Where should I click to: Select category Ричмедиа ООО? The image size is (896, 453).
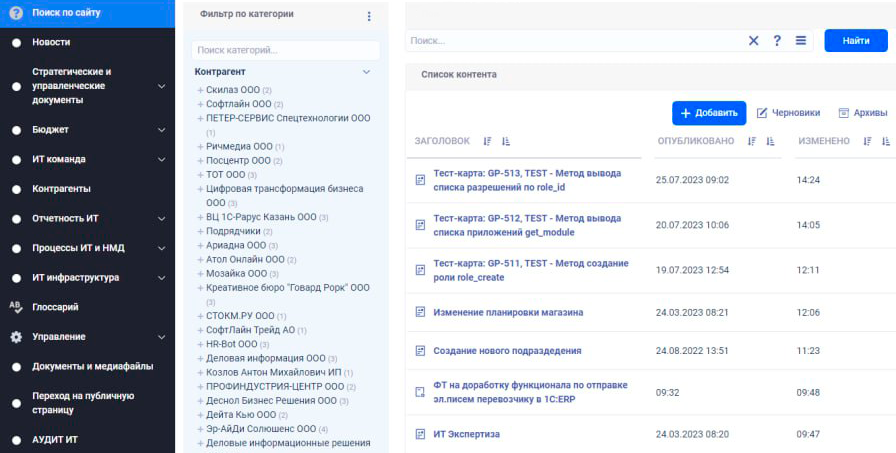[x=239, y=146]
